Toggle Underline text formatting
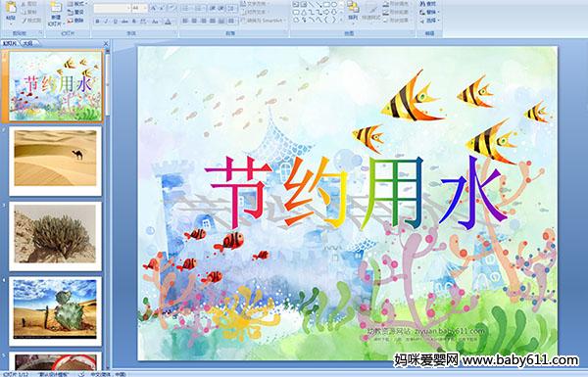This screenshot has height=377, width=588. point(115,22)
